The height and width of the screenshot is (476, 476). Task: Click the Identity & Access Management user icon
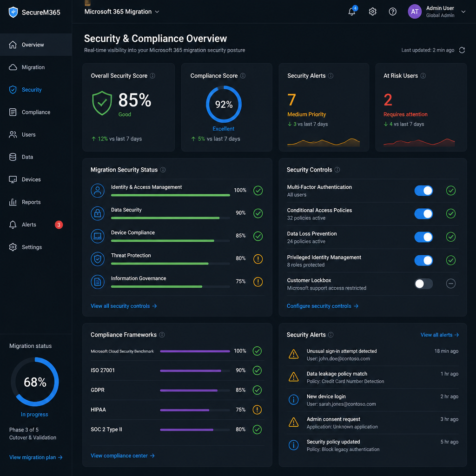(x=98, y=191)
